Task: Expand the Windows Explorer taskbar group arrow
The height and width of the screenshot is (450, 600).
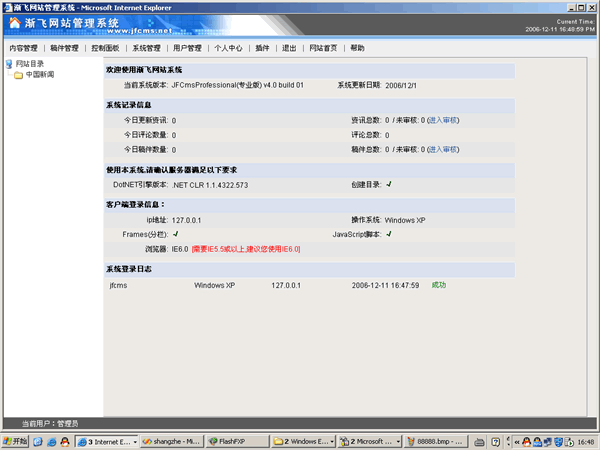Action: 332,442
